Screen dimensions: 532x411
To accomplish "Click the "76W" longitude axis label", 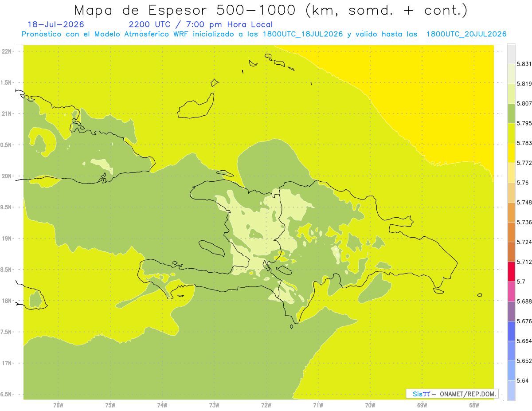I will [x=58, y=405].
